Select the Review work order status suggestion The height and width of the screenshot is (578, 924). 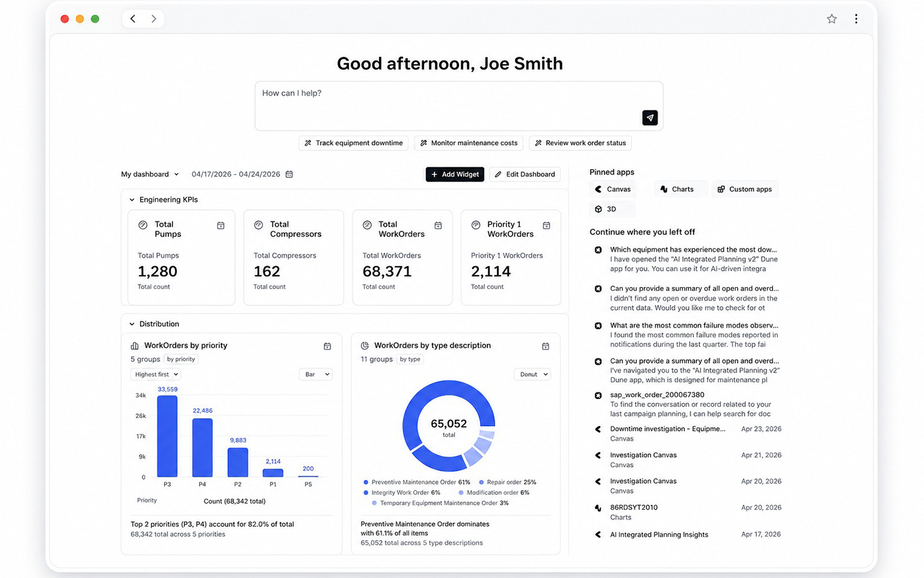(580, 143)
